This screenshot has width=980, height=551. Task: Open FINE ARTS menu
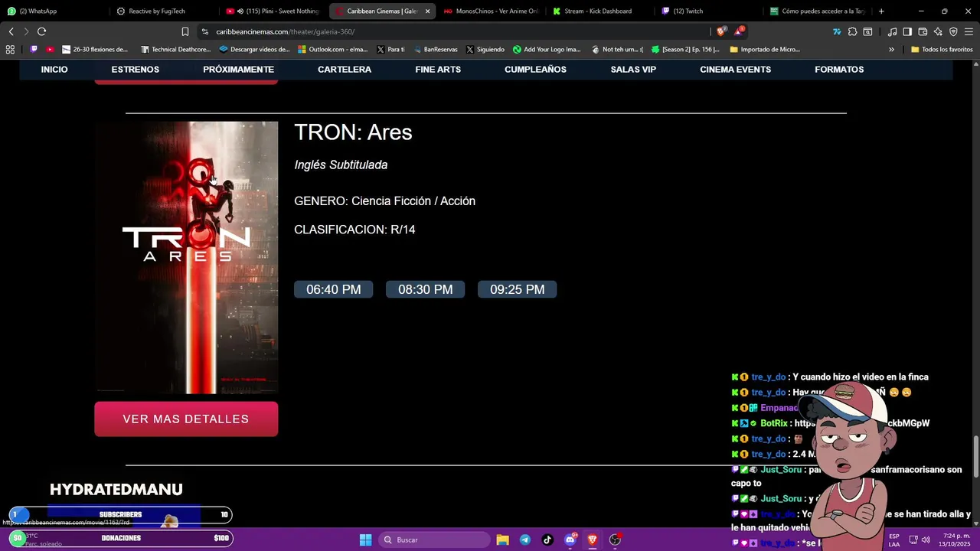tap(438, 69)
